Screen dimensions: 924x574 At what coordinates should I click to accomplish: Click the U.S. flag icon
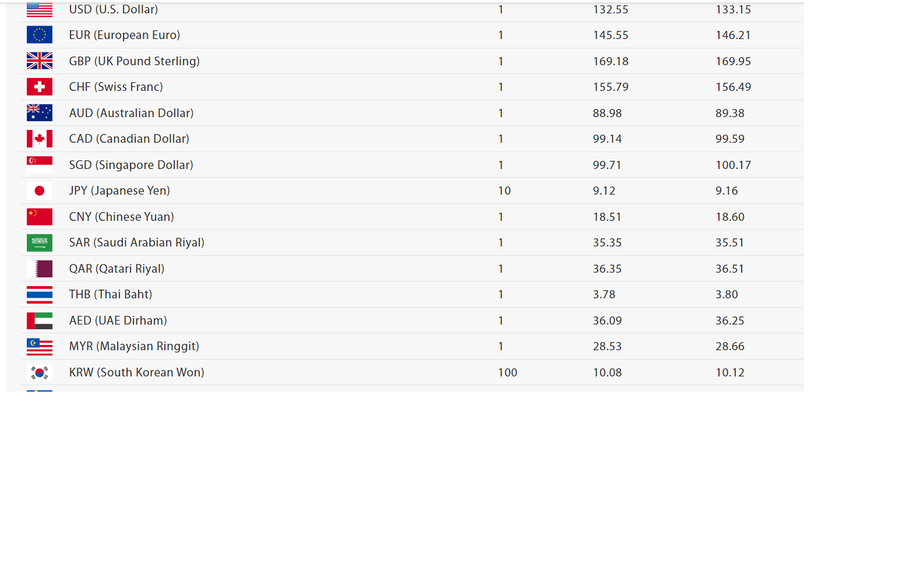tap(40, 10)
